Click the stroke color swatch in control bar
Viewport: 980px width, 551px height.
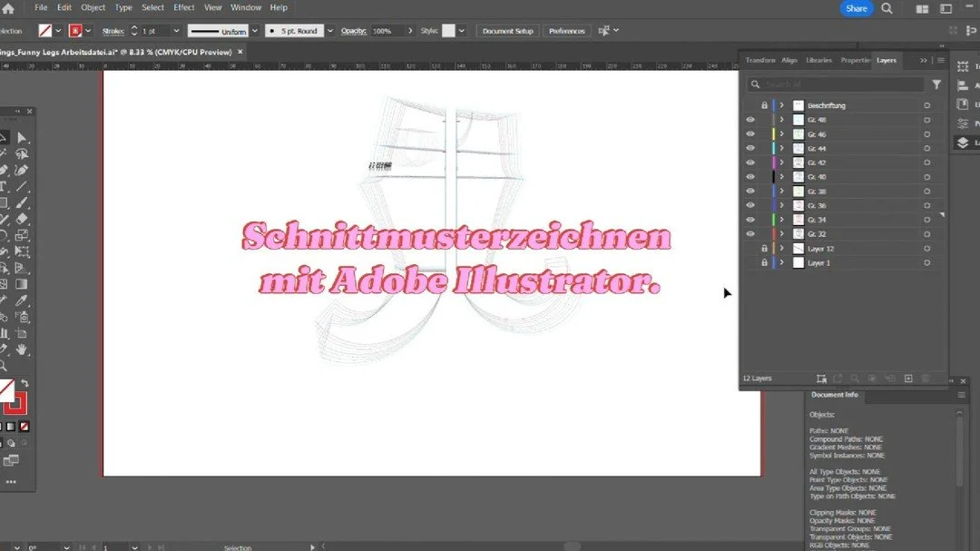tap(75, 31)
